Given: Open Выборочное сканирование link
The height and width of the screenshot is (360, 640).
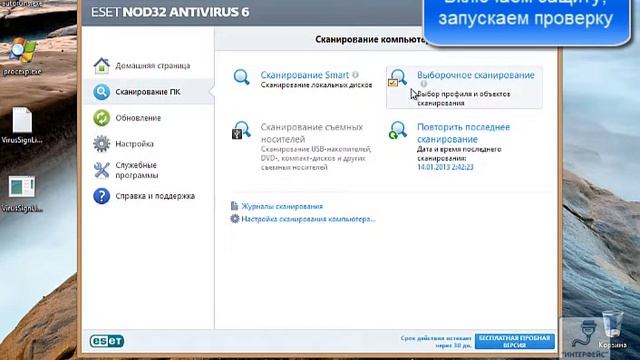Looking at the screenshot, I should [x=476, y=75].
